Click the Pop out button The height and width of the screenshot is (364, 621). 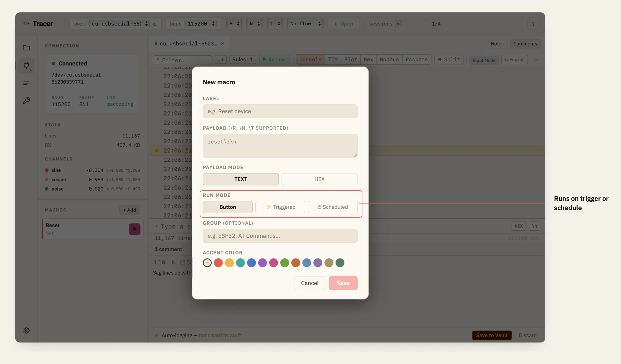click(514, 59)
